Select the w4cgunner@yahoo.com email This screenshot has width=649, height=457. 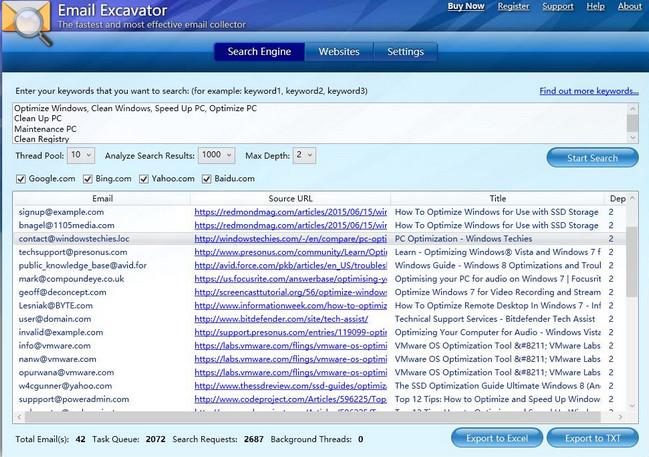[x=65, y=386]
